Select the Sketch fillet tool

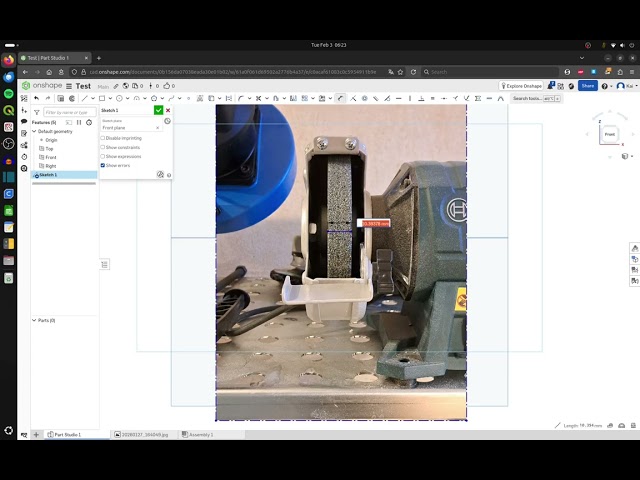coord(241,98)
